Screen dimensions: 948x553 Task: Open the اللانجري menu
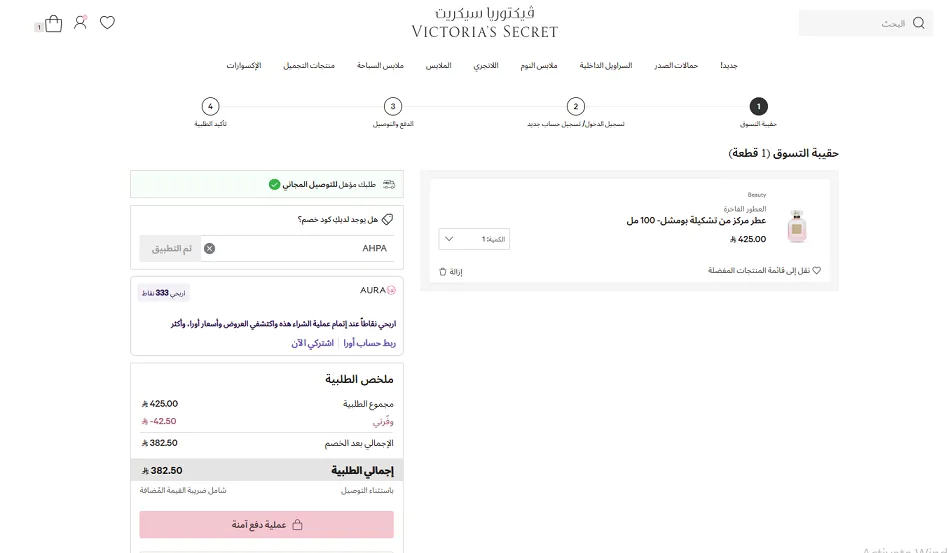tap(485, 65)
